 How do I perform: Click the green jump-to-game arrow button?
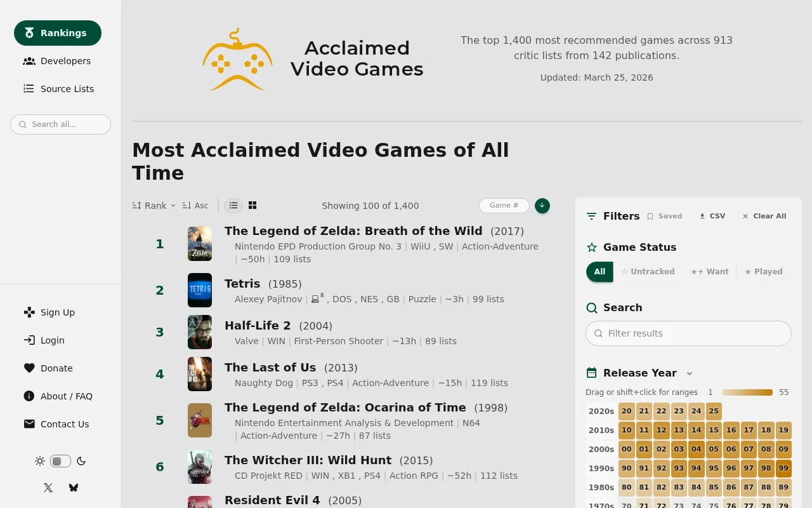[x=542, y=206]
